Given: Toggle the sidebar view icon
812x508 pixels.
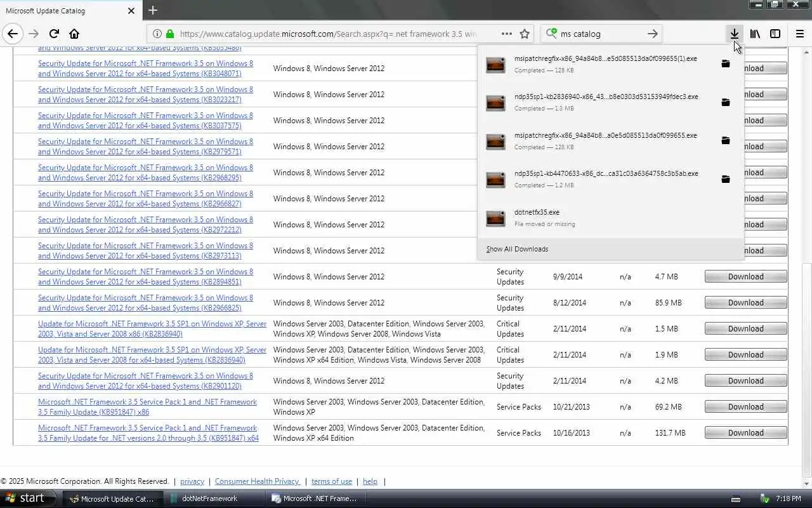Looking at the screenshot, I should pos(775,34).
